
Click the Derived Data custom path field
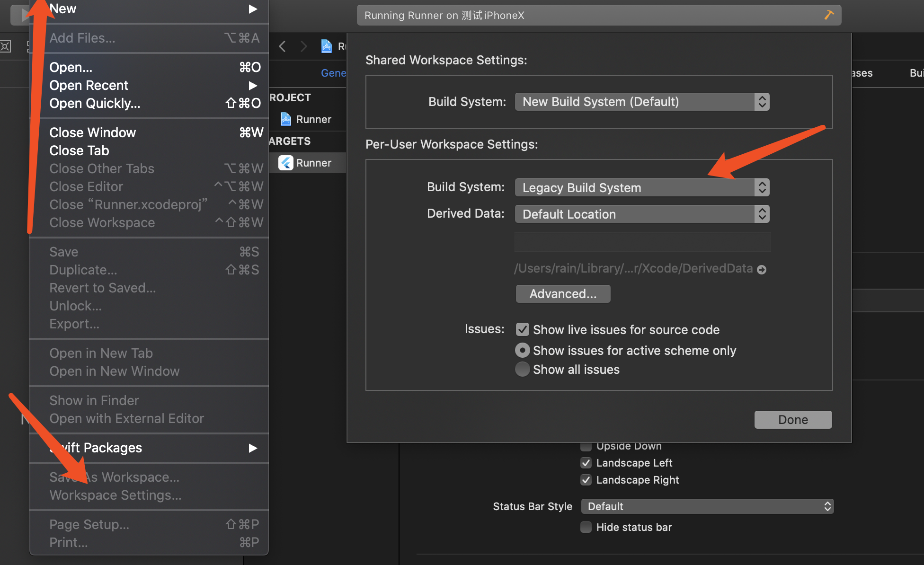coord(642,242)
